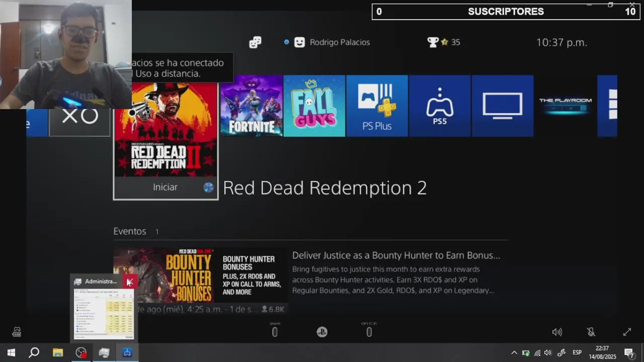Open the network icon in system tray
This screenshot has width=644, height=362.
pyautogui.click(x=537, y=352)
